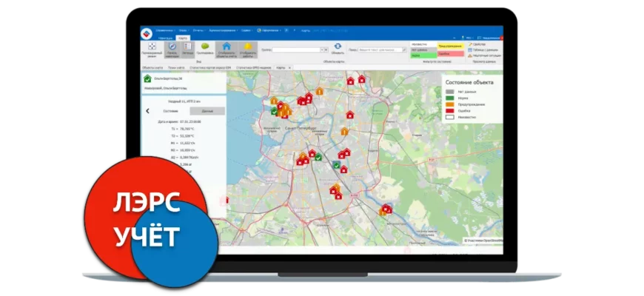Open Таблица с данными view
This screenshot has width=644, height=296.
tap(481, 50)
